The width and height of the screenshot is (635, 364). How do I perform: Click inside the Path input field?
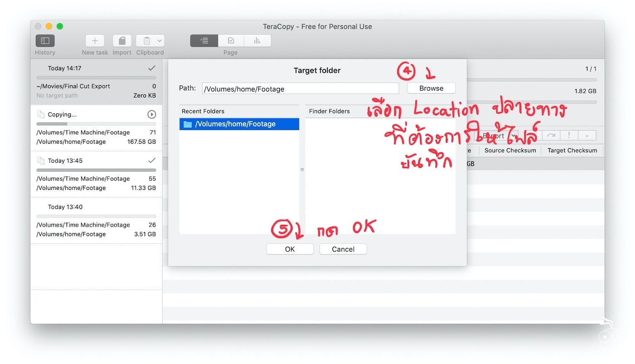coord(300,88)
